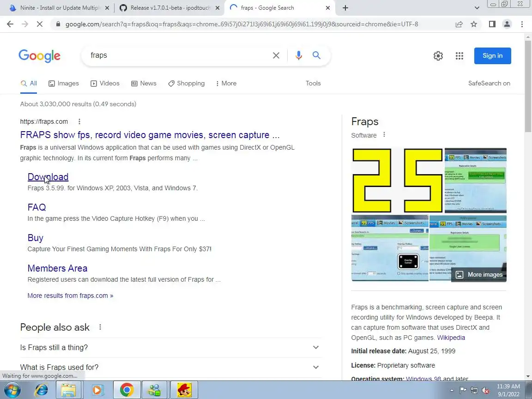Open the Buy sitelink
Screen dimensions: 532x399
click(35, 238)
